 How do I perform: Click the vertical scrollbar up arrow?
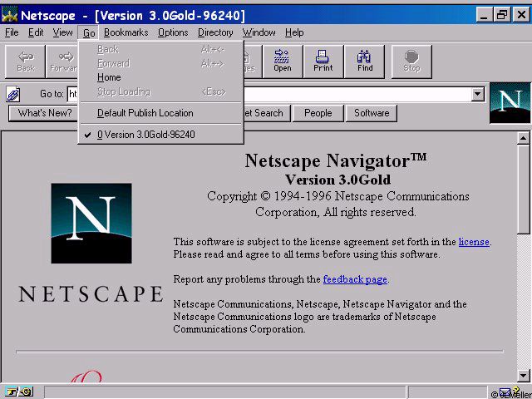(523, 138)
